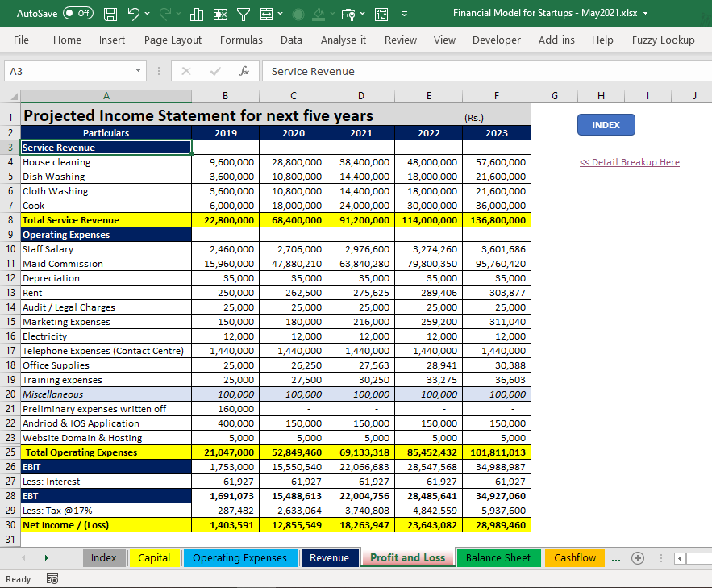Open the File menu
This screenshot has height=588, width=712.
click(21, 40)
